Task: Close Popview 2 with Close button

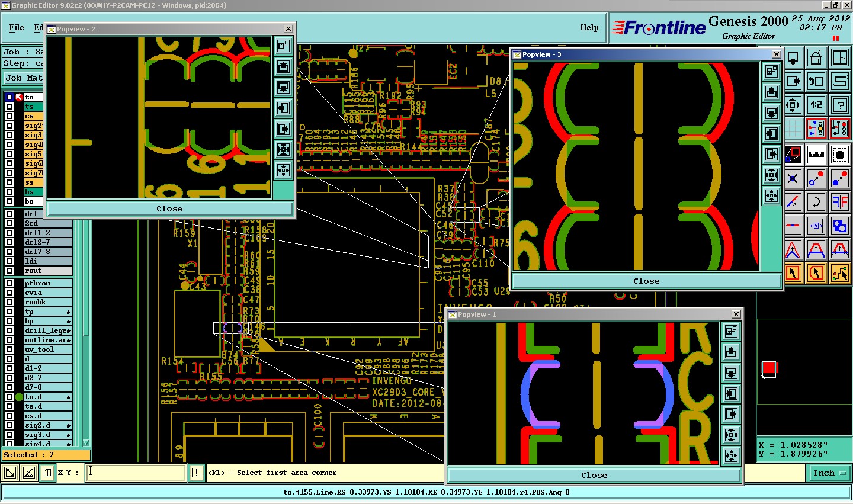Action: click(x=169, y=208)
